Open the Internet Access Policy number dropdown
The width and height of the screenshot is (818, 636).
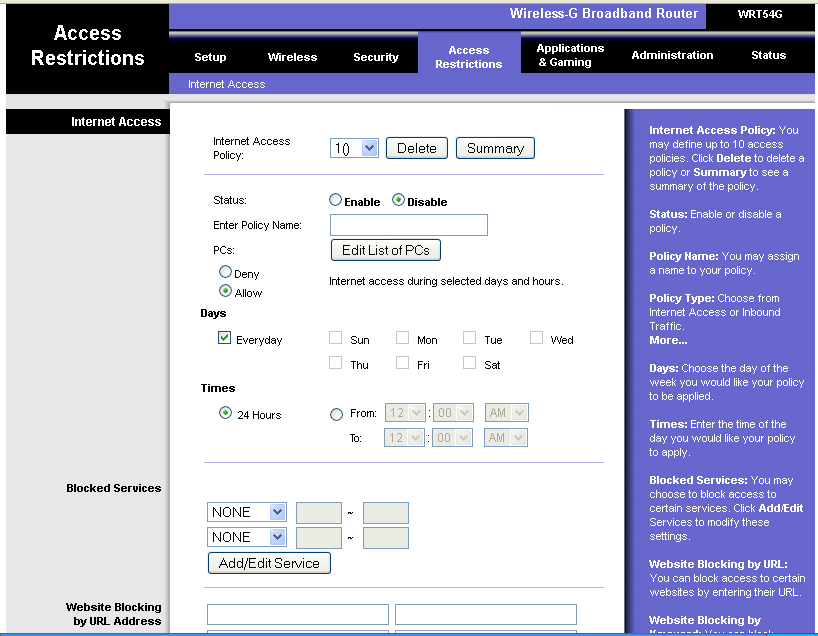[x=354, y=148]
